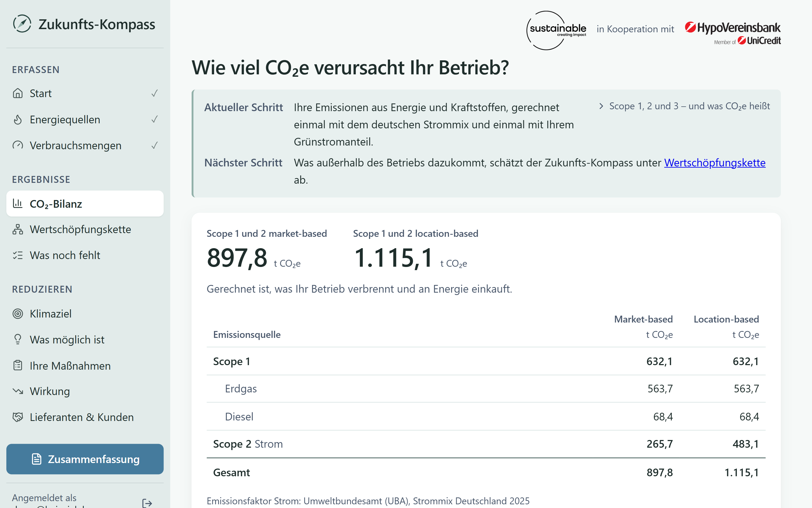Click the Scope 2 Strom row label
The width and height of the screenshot is (812, 508).
click(248, 444)
